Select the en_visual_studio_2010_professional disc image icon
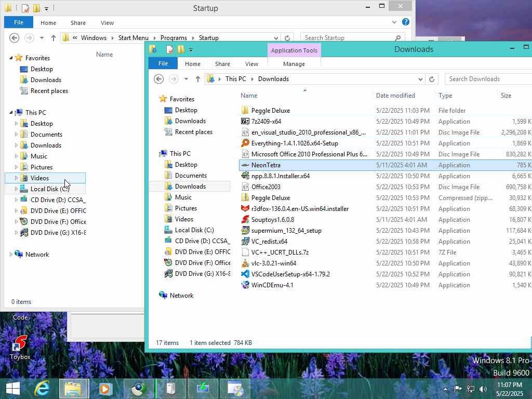This screenshot has width=532, height=399. coord(245,132)
